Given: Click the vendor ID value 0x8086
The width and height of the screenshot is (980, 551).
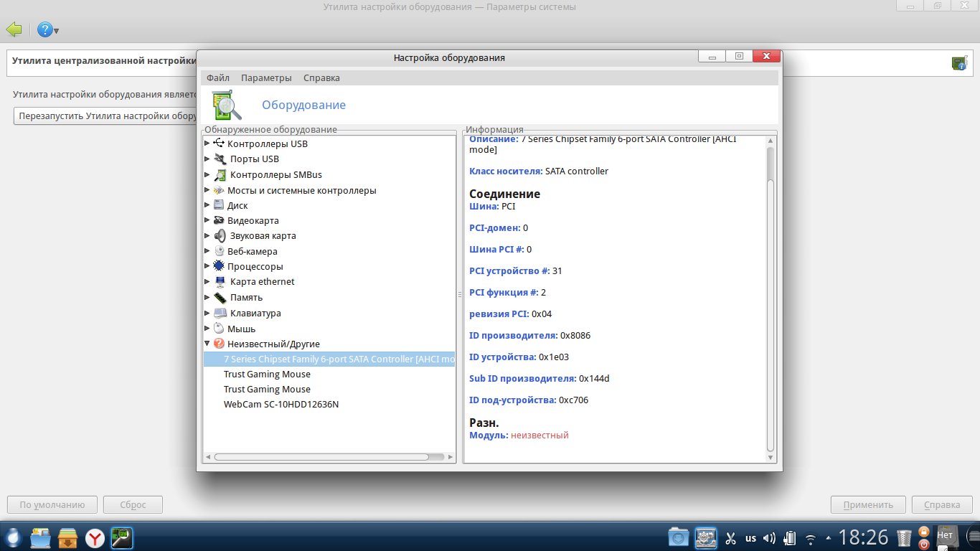Looking at the screenshot, I should 575,335.
